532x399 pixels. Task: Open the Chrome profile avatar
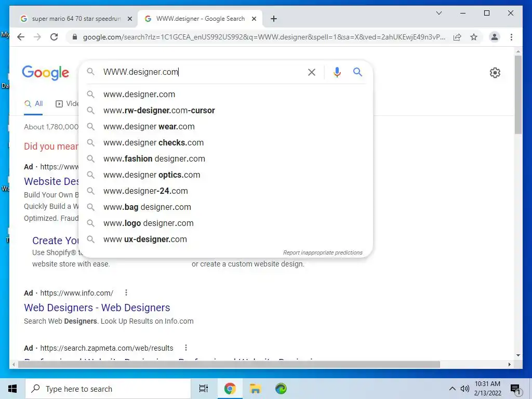pyautogui.click(x=495, y=37)
